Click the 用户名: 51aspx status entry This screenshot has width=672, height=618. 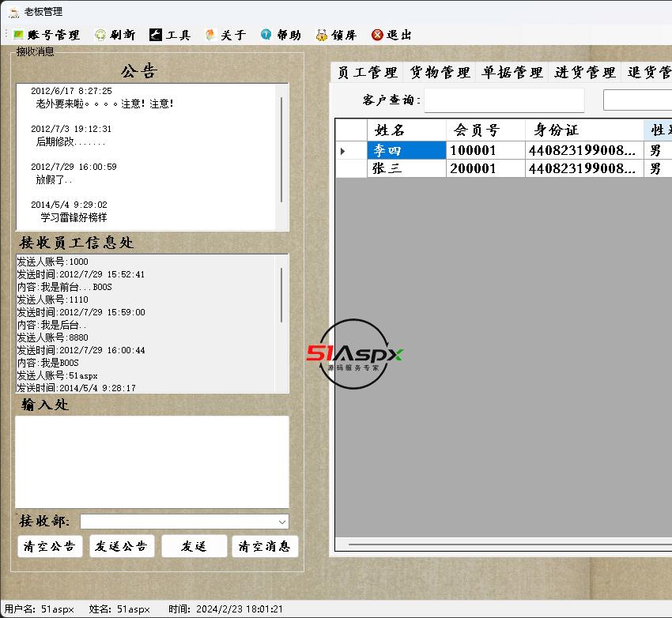pyautogui.click(x=39, y=609)
